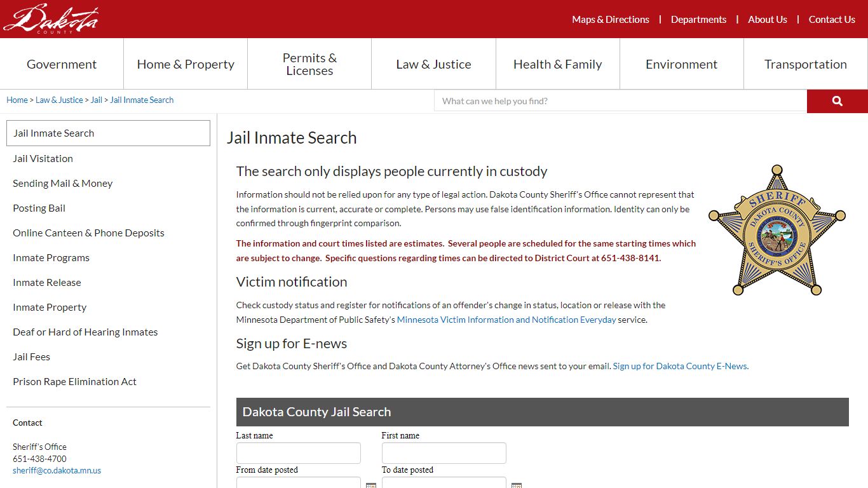Open the Permits & Licenses menu
This screenshot has height=488, width=868.
point(309,64)
